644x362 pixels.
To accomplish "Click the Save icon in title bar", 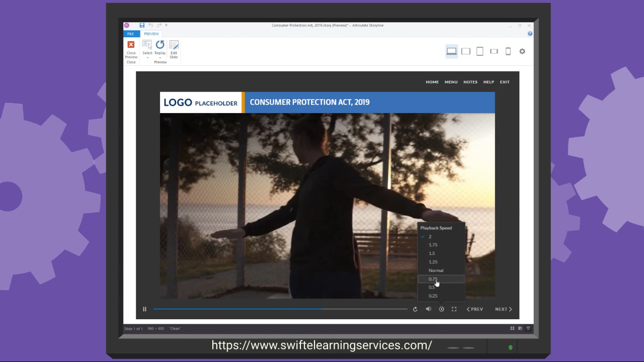I will [x=142, y=25].
